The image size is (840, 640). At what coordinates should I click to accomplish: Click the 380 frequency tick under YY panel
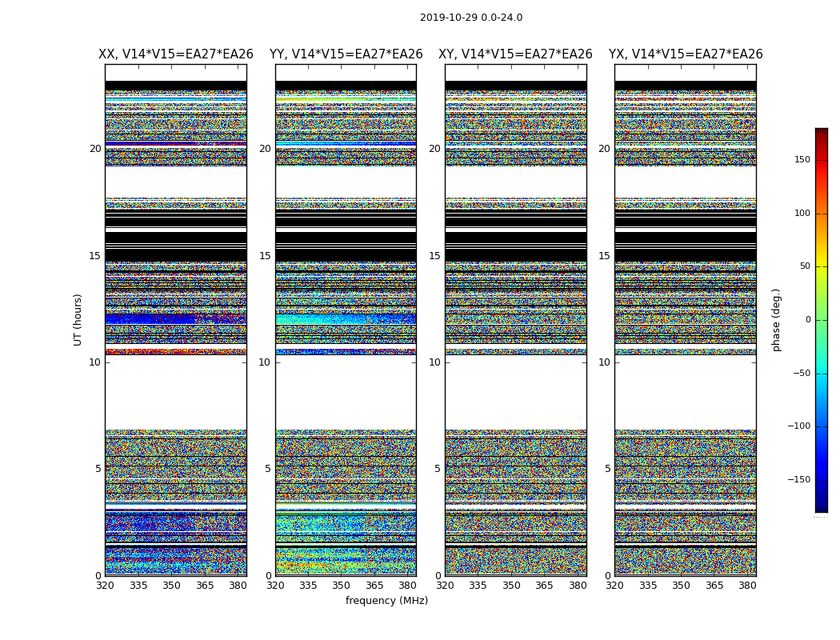(408, 586)
